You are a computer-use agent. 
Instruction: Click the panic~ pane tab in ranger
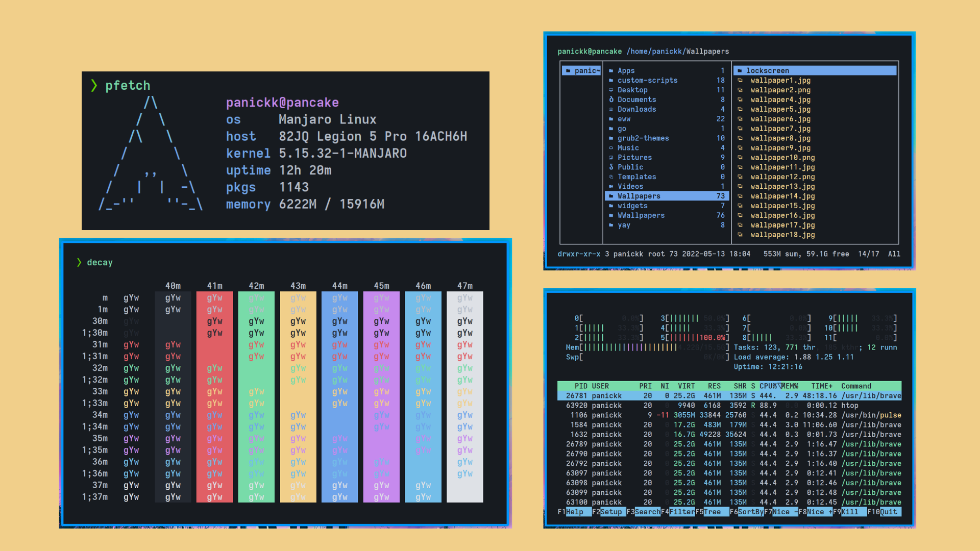[580, 69]
